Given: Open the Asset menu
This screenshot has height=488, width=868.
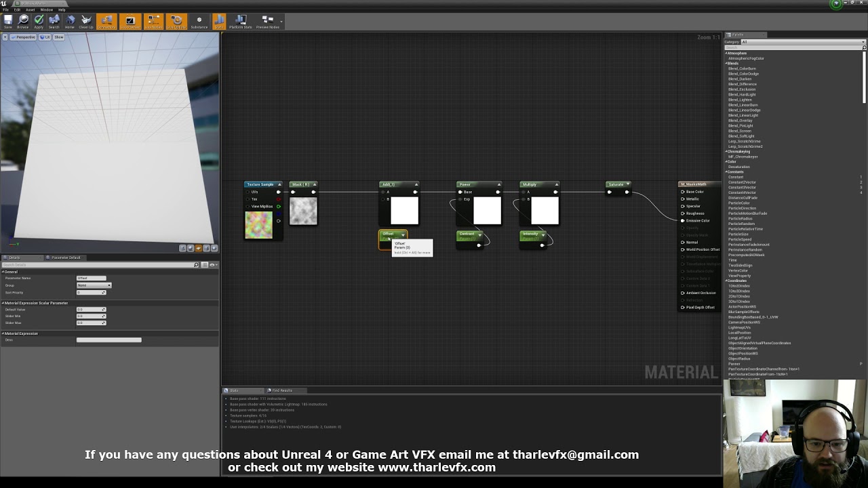Looking at the screenshot, I should (x=30, y=10).
